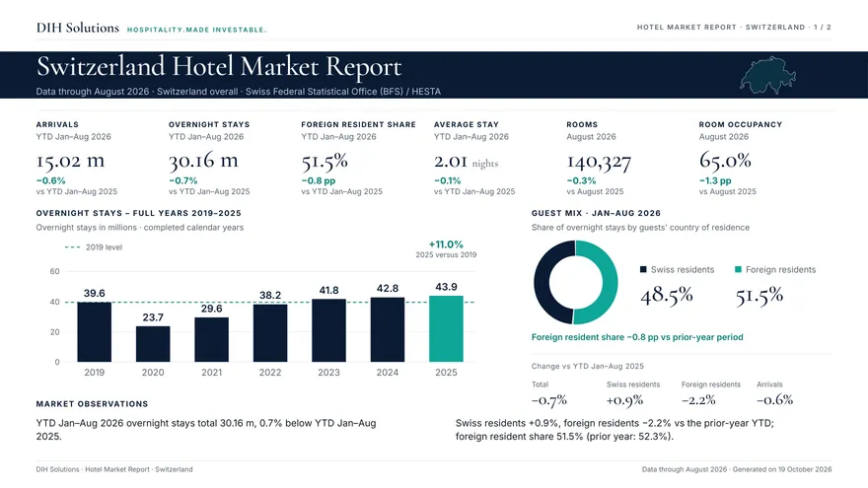The image size is (868, 488).
Task: Click the teal foreign residents donut segment
Action: [x=610, y=282]
